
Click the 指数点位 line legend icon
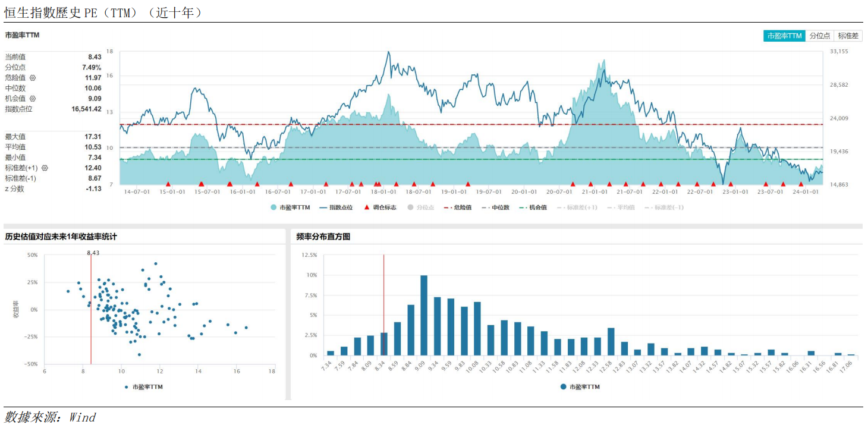(x=323, y=207)
